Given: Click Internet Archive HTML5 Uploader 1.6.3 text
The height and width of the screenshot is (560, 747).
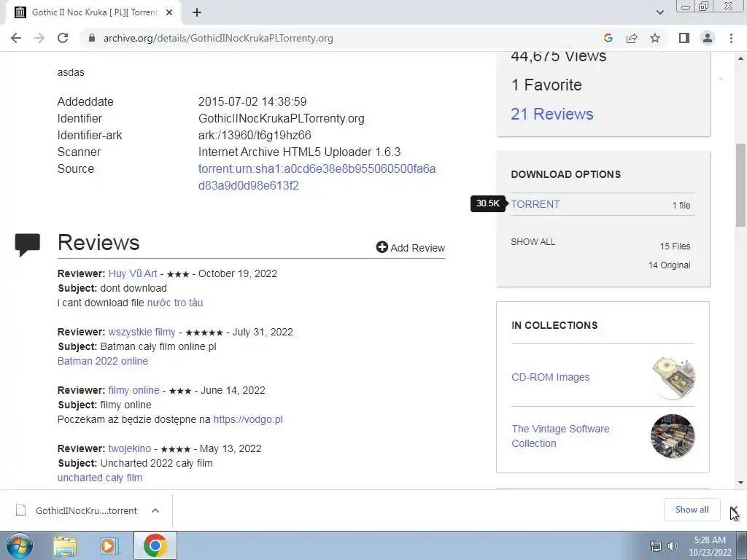Looking at the screenshot, I should (299, 152).
